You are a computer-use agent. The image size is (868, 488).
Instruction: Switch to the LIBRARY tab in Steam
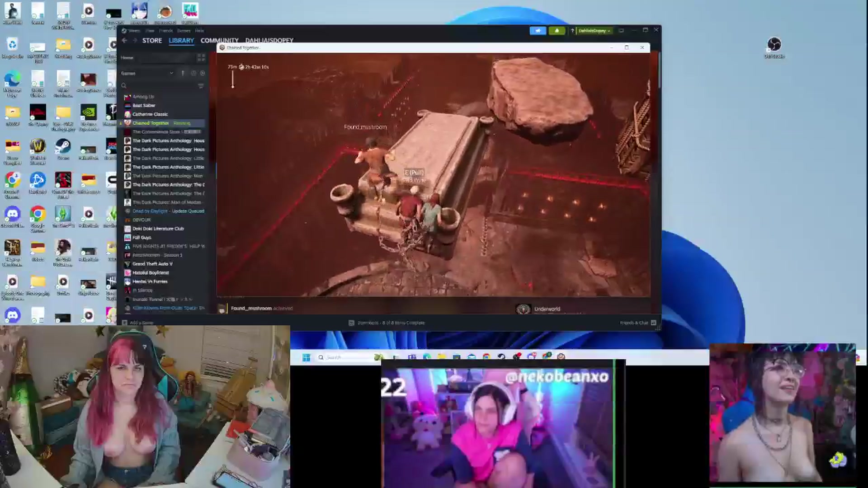pyautogui.click(x=181, y=40)
